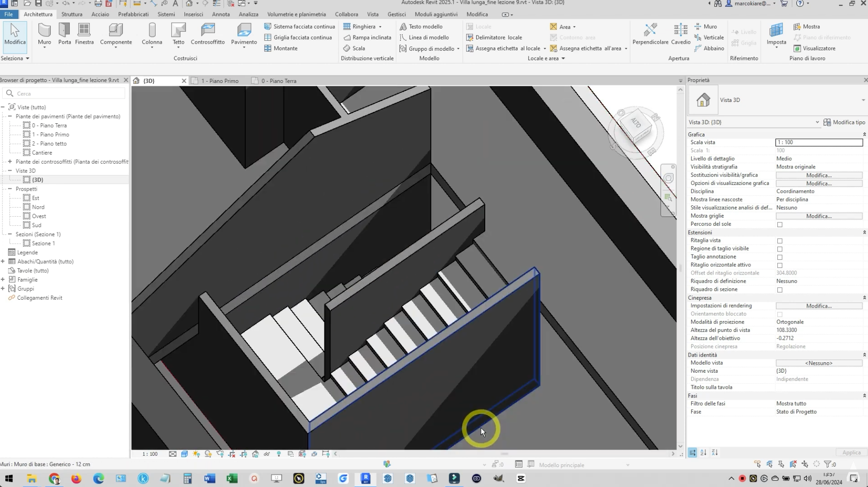Collapse the Prospetti tree branch
This screenshot has height=487, width=868.
pyautogui.click(x=10, y=189)
